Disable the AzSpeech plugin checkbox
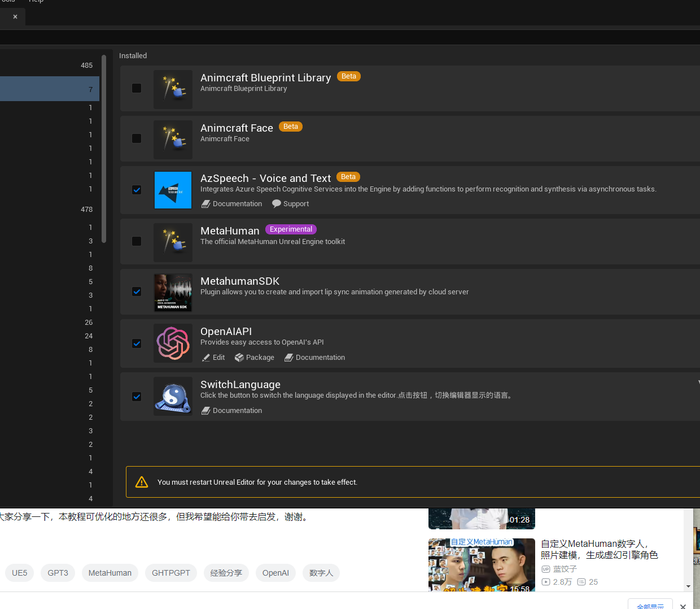 tap(137, 190)
